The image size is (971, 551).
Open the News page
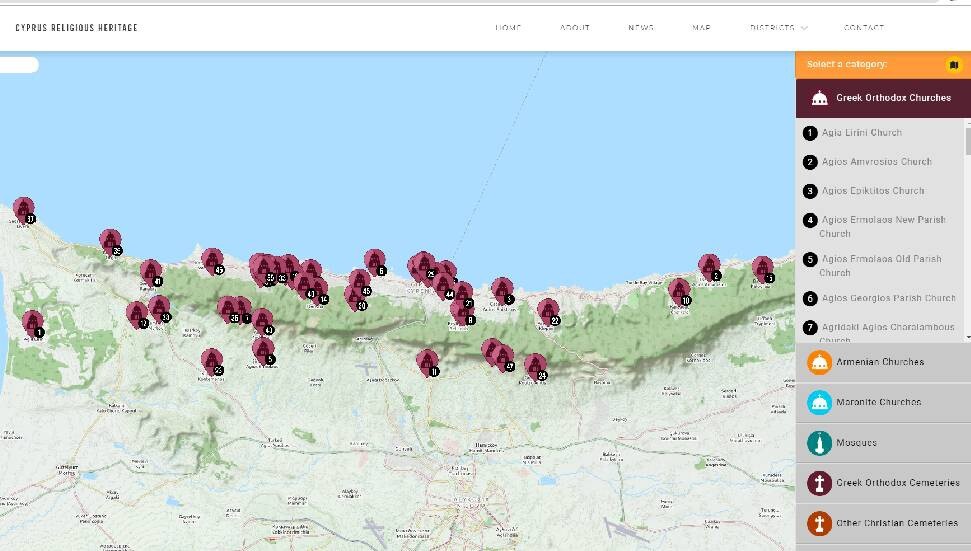(x=641, y=28)
